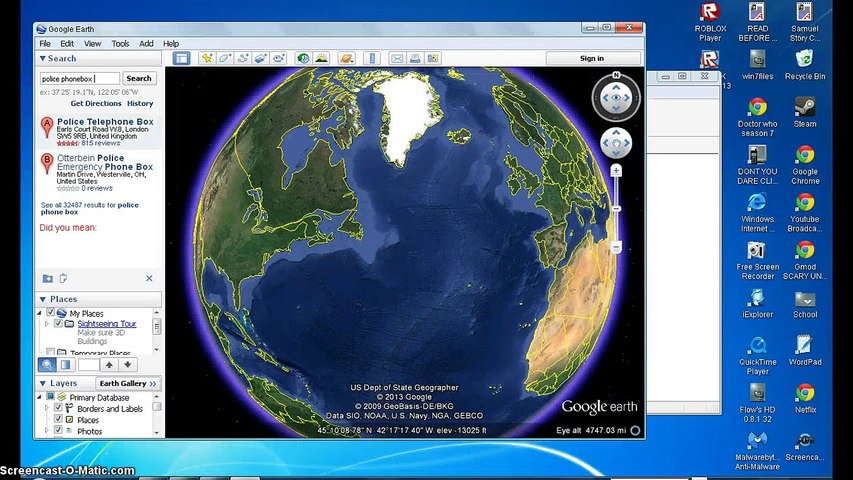Collapse the Search panel
The image size is (853, 480).
click(42, 58)
